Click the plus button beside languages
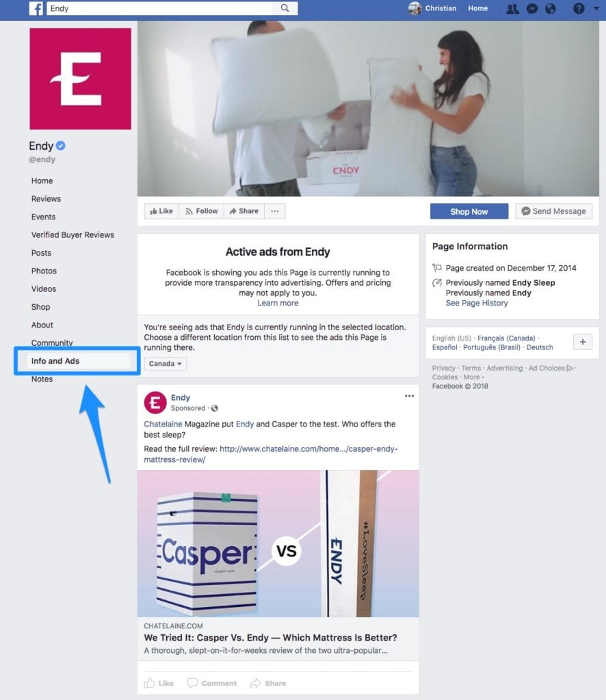The height and width of the screenshot is (700, 606). (583, 342)
